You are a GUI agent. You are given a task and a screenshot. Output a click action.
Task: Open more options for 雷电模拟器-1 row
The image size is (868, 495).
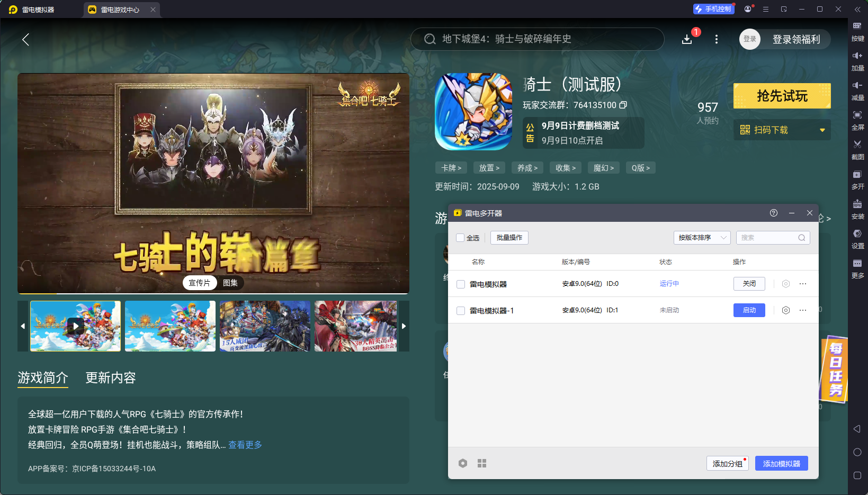[x=803, y=310]
